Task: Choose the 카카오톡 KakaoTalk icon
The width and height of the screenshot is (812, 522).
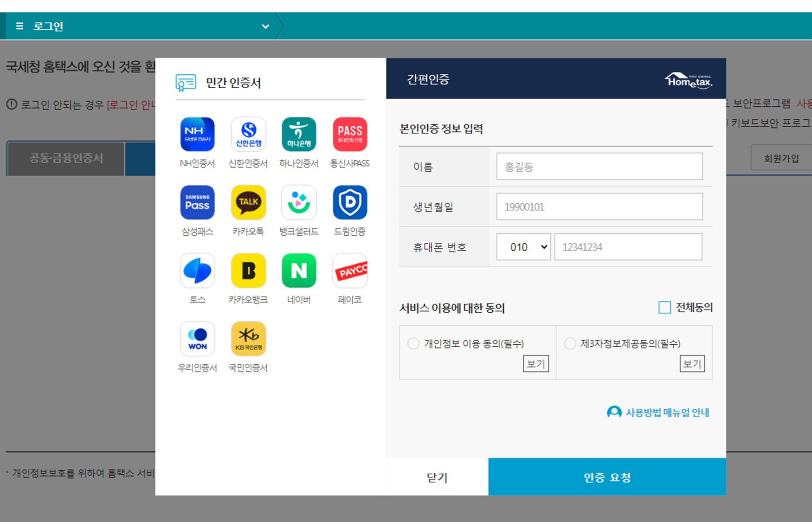Action: point(248,202)
